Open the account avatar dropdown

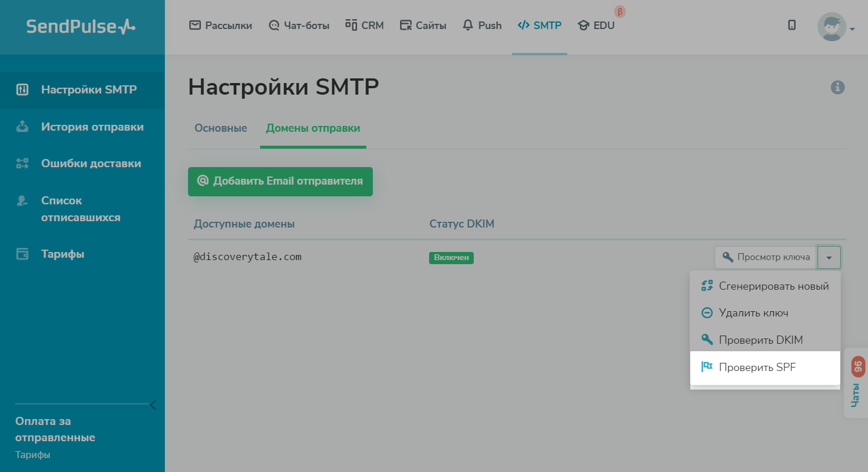point(831,27)
